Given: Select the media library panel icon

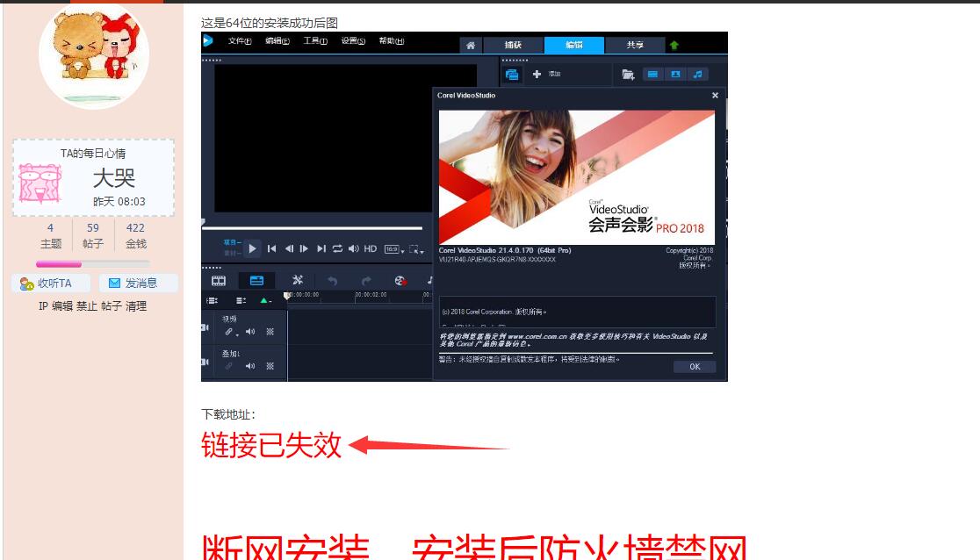Looking at the screenshot, I should [512, 75].
